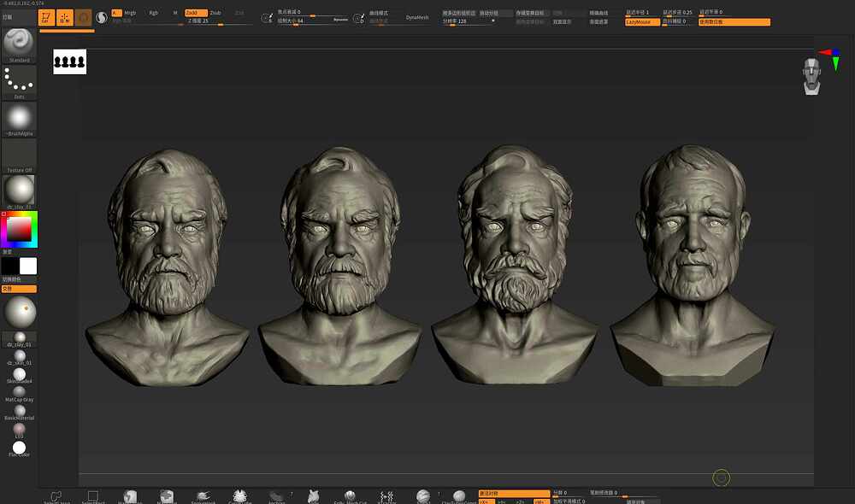Open the Texture Off selector
Viewport: 855px width, 504px height.
pos(19,155)
